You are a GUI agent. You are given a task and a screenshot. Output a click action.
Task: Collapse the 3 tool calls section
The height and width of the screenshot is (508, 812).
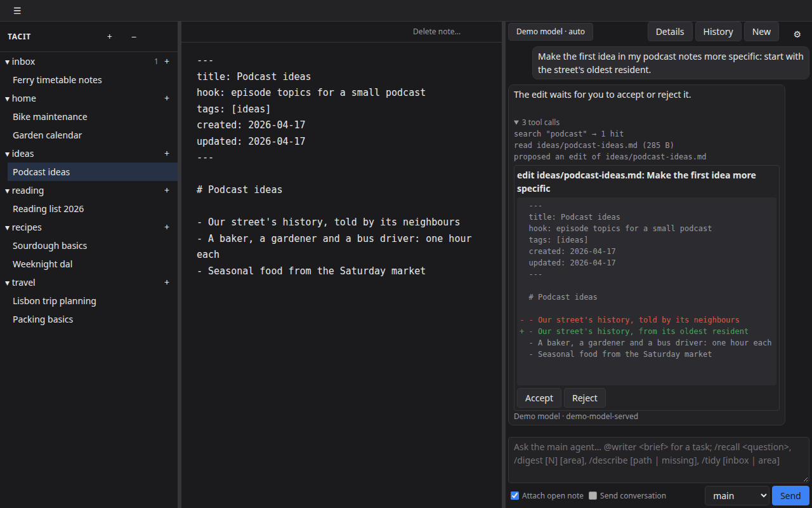tap(537, 123)
